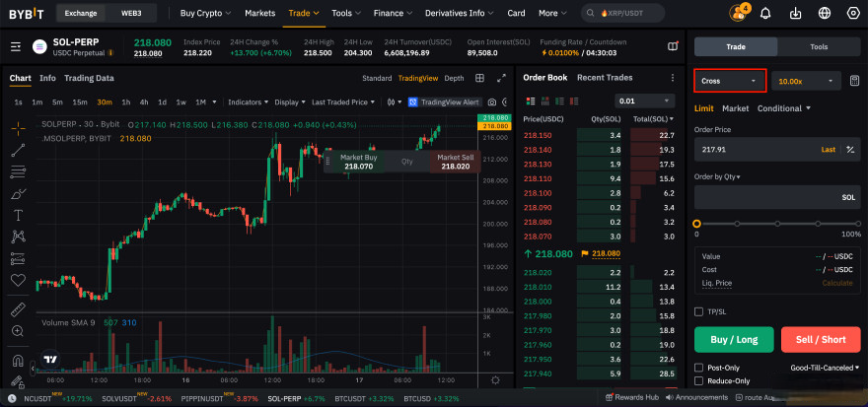This screenshot has width=868, height=407.
Task: Click the quantity percentage slider handle
Action: [x=697, y=224]
